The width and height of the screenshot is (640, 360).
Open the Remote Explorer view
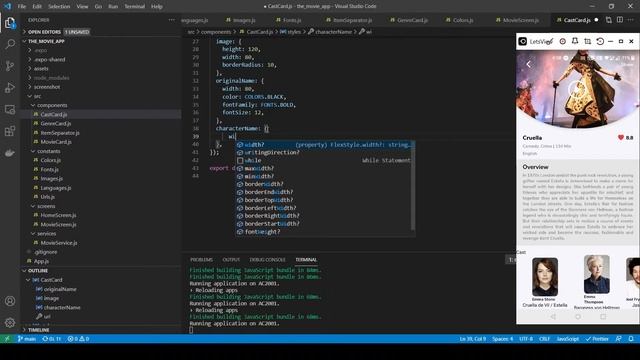click(10, 109)
